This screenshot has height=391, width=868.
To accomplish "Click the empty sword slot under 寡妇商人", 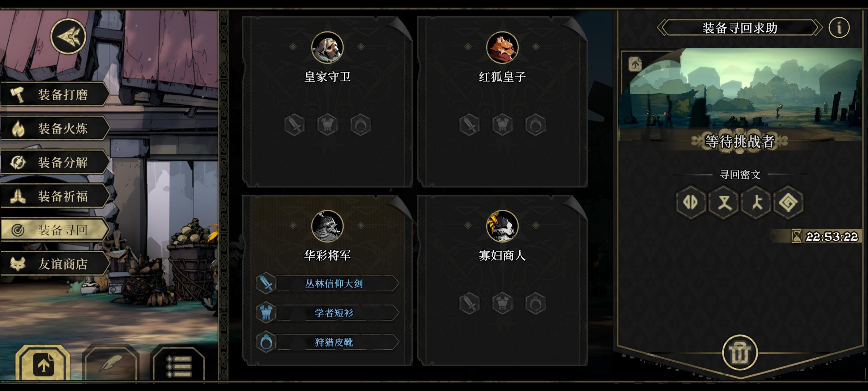I will click(x=469, y=303).
